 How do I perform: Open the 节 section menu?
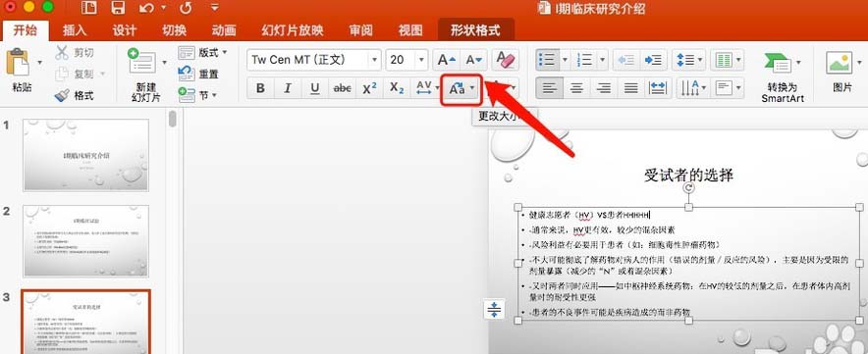[197, 95]
